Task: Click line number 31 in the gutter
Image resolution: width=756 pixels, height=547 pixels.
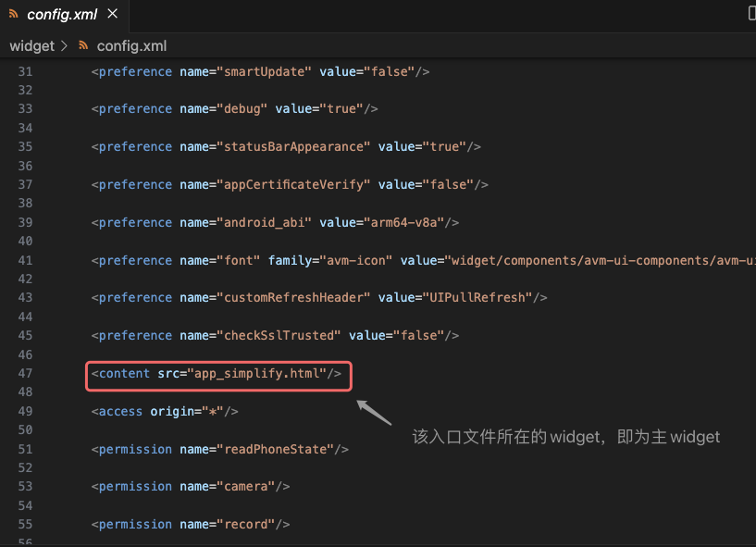Action: tap(25, 71)
